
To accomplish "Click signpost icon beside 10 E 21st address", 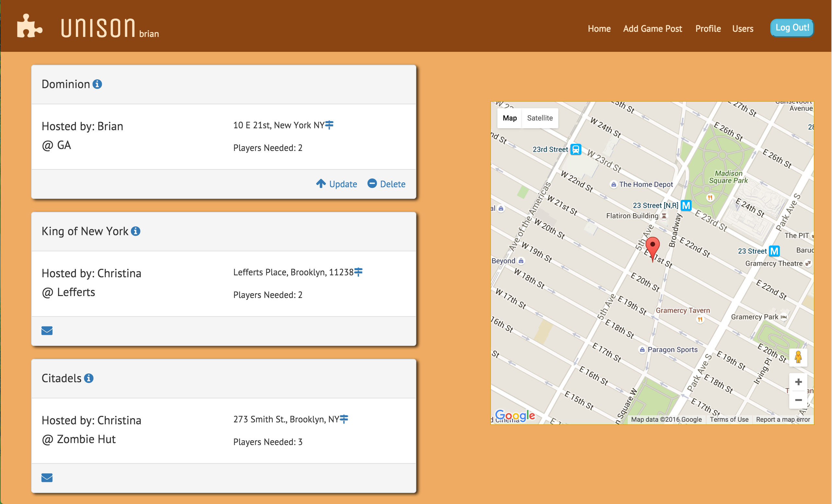I will coord(329,125).
